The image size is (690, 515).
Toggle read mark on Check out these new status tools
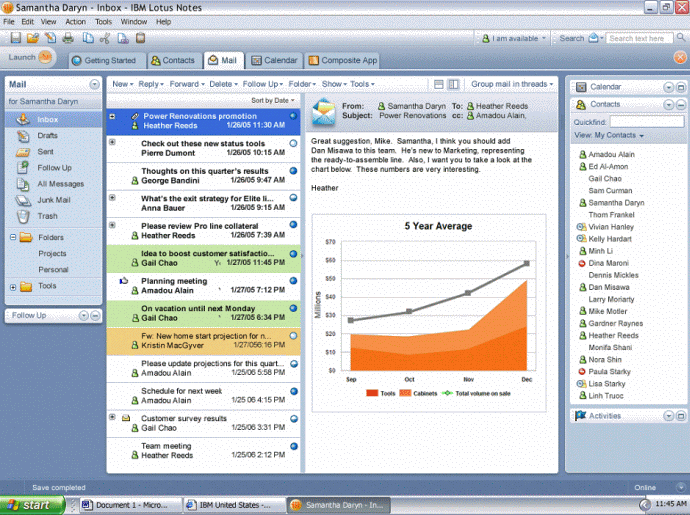(x=294, y=143)
